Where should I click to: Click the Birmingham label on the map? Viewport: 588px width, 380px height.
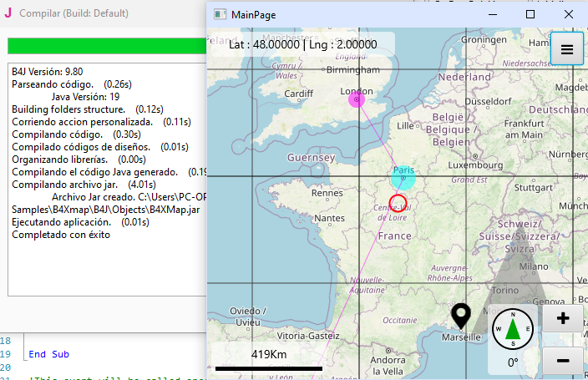tap(352, 70)
